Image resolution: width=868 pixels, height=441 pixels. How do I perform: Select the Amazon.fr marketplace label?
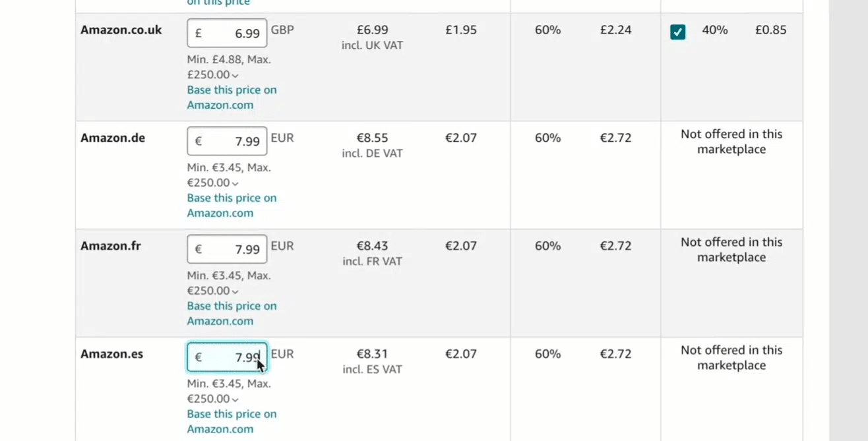point(111,246)
